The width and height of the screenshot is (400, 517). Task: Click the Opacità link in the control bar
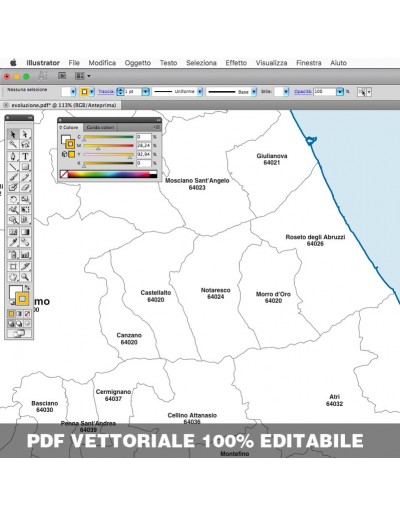303,91
